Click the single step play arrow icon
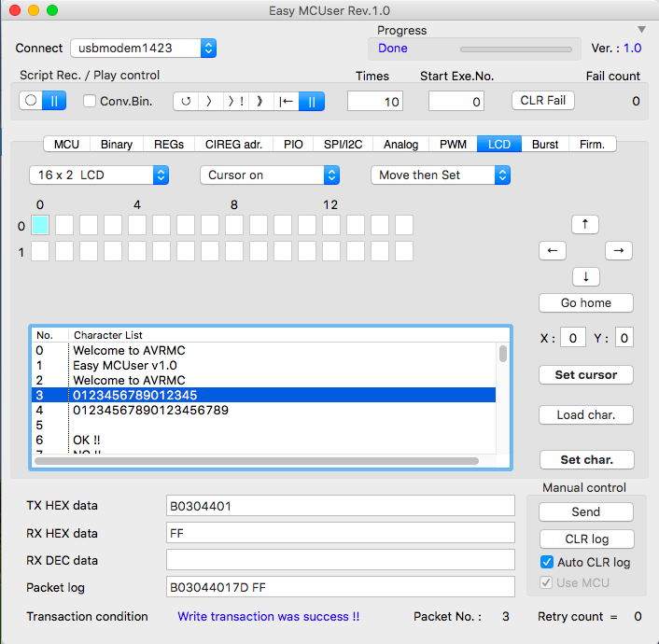 pos(210,102)
